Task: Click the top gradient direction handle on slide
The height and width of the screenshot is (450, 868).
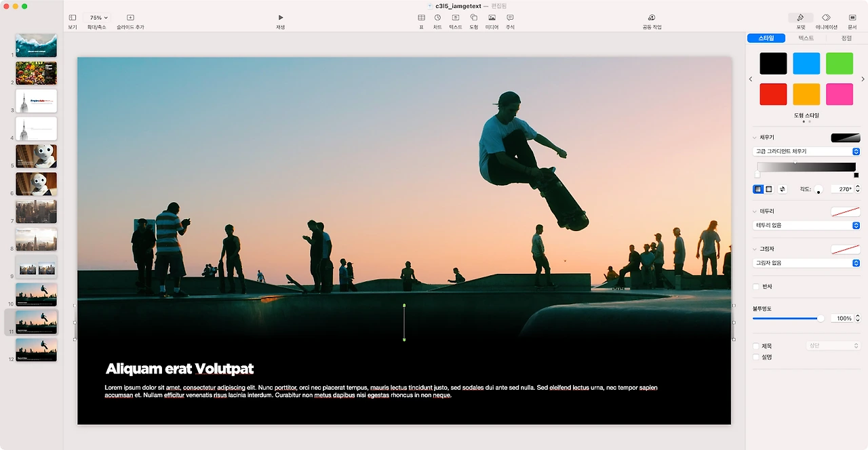Action: point(404,306)
